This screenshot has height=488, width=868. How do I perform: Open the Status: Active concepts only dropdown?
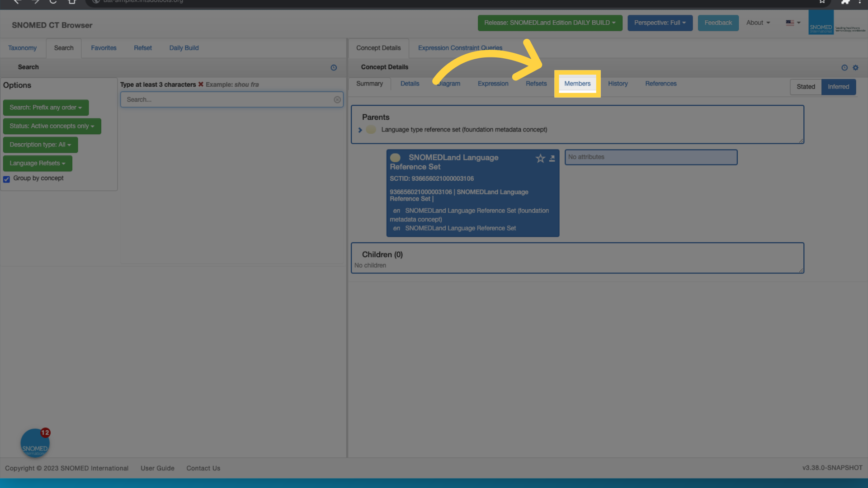click(x=52, y=126)
